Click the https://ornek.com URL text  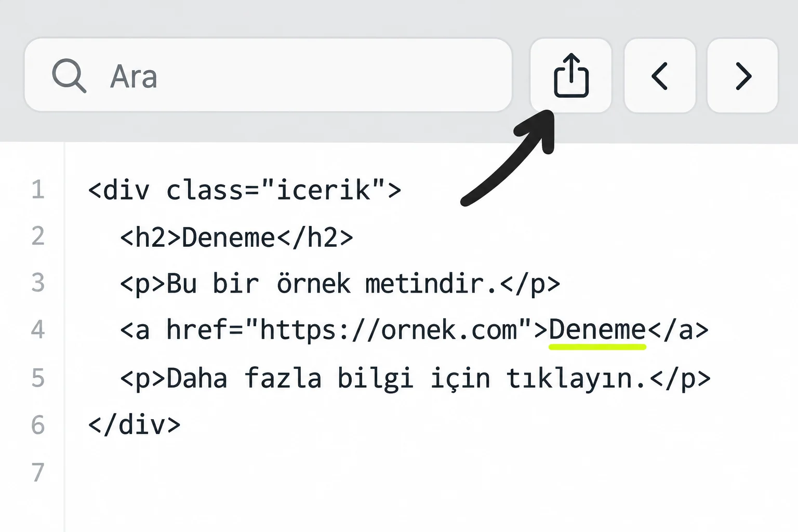[x=388, y=330]
